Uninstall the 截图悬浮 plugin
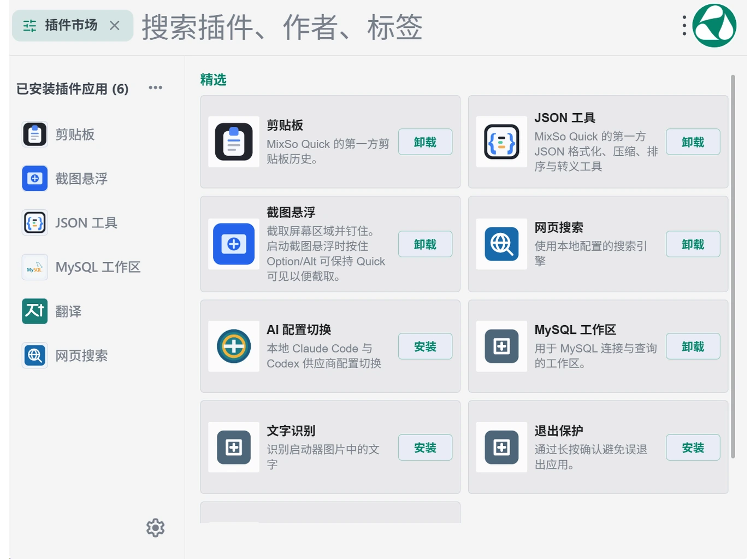Viewport: 756px width, 559px height. click(x=425, y=244)
